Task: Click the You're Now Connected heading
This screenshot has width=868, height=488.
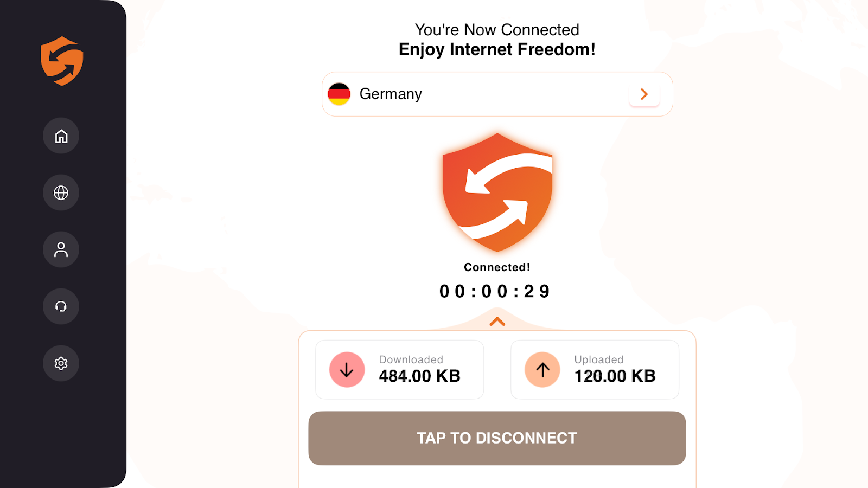Action: tap(497, 30)
